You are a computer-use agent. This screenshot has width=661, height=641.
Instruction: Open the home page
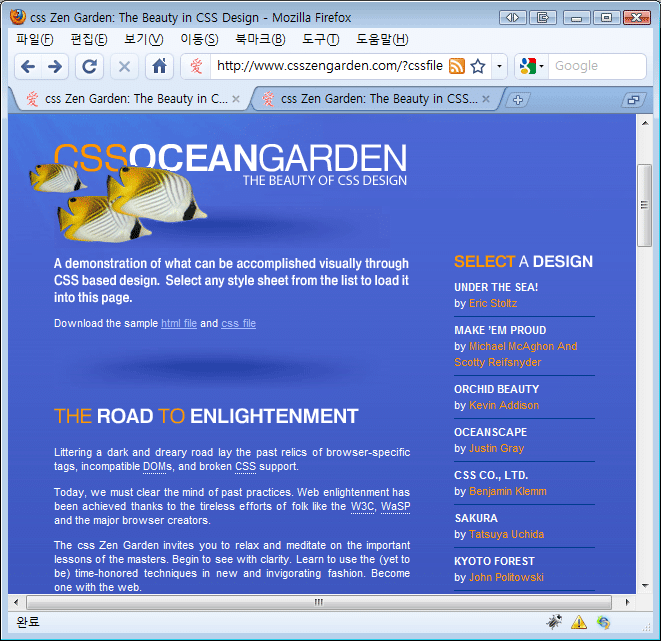[x=159, y=67]
